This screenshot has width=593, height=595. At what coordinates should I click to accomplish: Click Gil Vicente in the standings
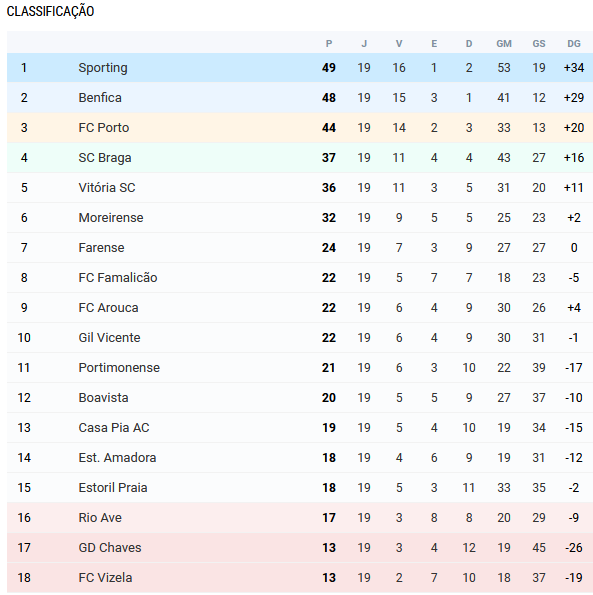(x=109, y=337)
